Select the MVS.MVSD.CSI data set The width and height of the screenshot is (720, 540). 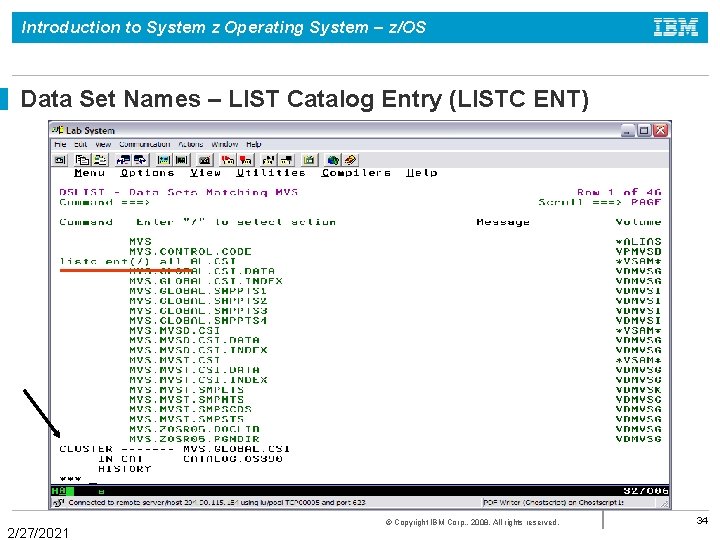pyautogui.click(x=174, y=331)
